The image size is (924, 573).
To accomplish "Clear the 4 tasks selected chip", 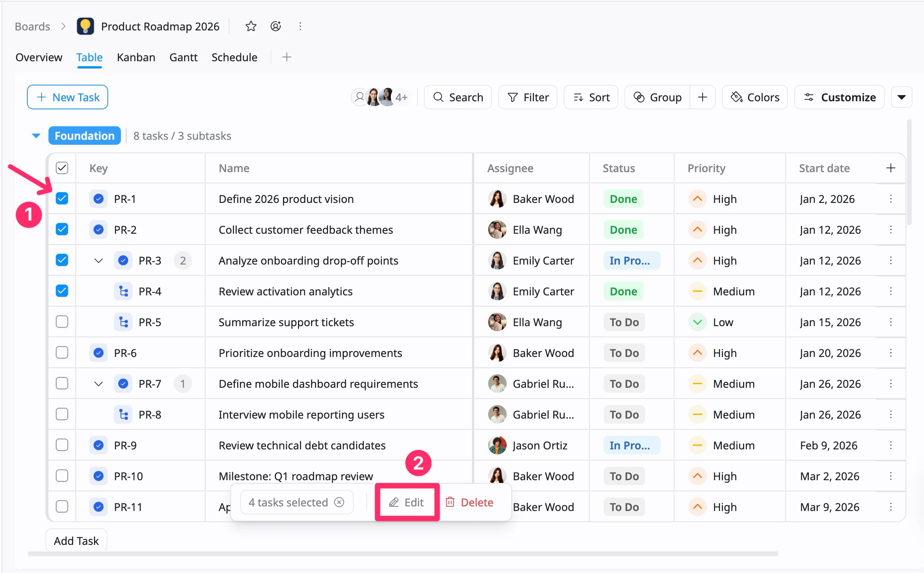I will pyautogui.click(x=339, y=502).
